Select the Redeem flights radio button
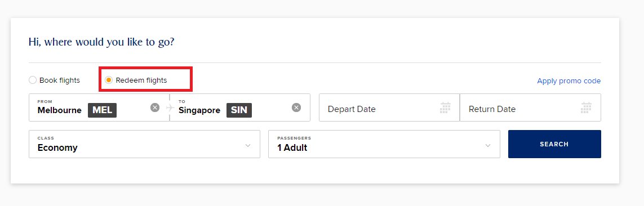Viewport: 644px width, 206px height. [109, 80]
